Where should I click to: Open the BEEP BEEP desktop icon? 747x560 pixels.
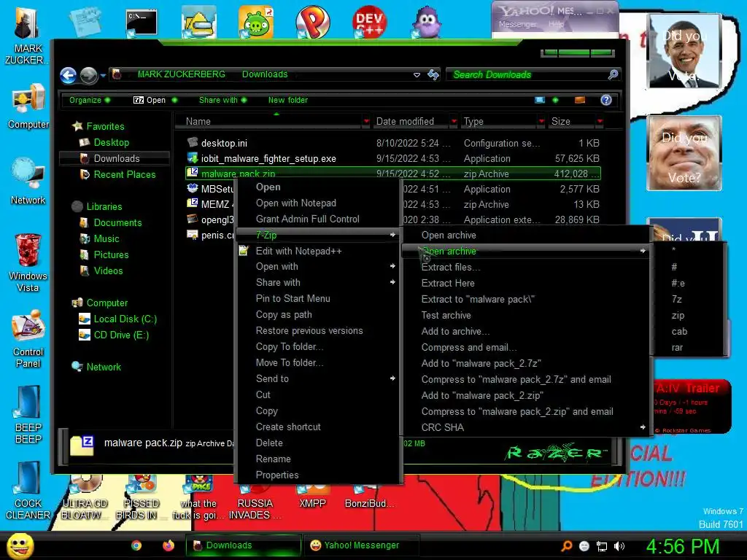click(28, 414)
